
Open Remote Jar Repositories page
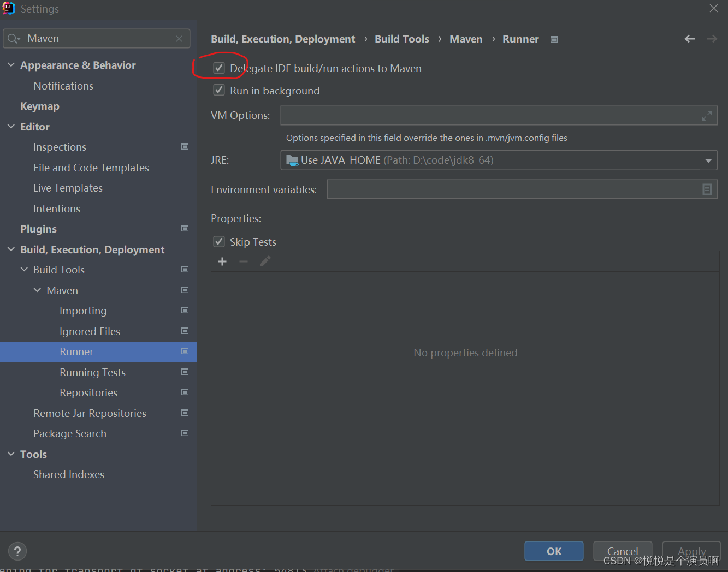[90, 413]
